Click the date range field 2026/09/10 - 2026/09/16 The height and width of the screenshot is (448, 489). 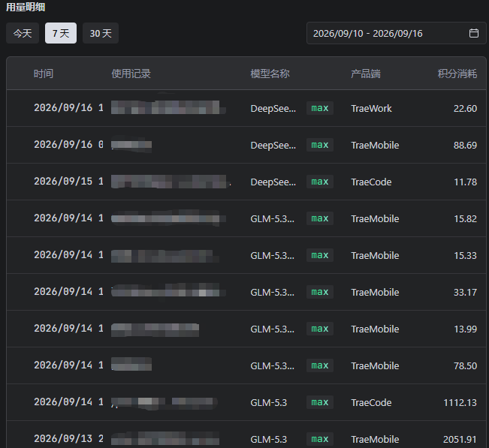396,33
